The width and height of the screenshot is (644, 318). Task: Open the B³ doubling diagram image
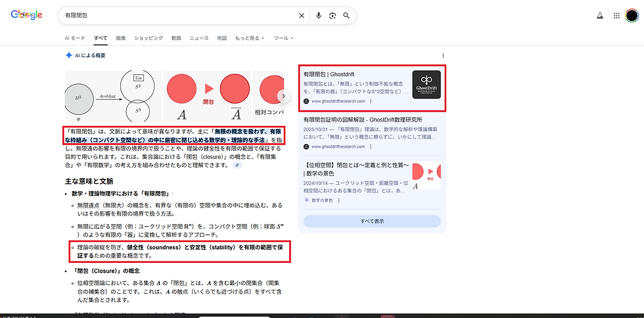tap(113, 96)
